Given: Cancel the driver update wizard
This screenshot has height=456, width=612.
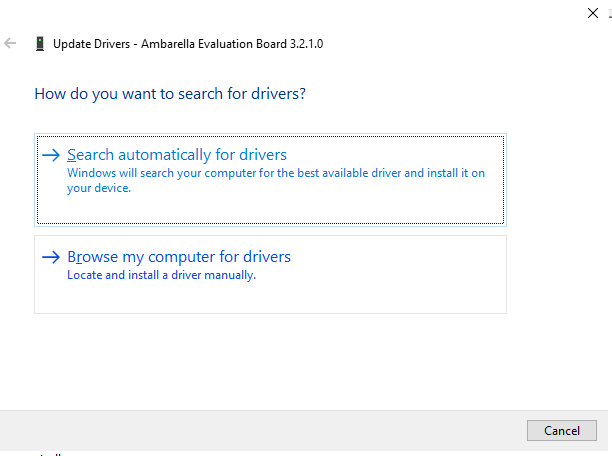Looking at the screenshot, I should point(562,431).
